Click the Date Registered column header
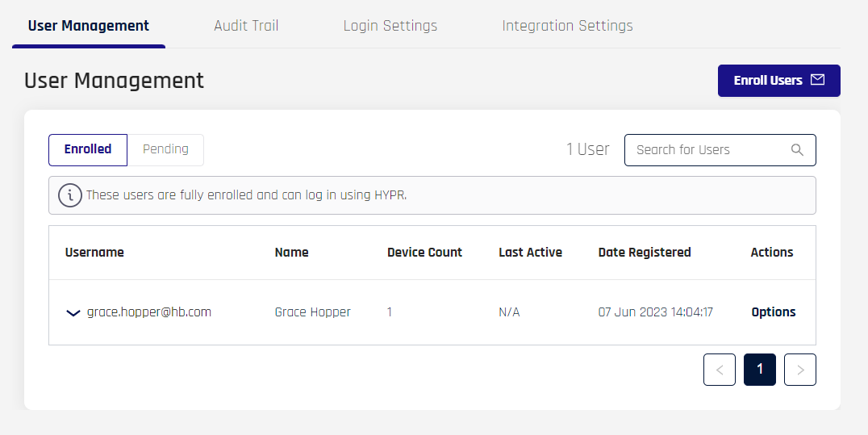 click(x=645, y=252)
